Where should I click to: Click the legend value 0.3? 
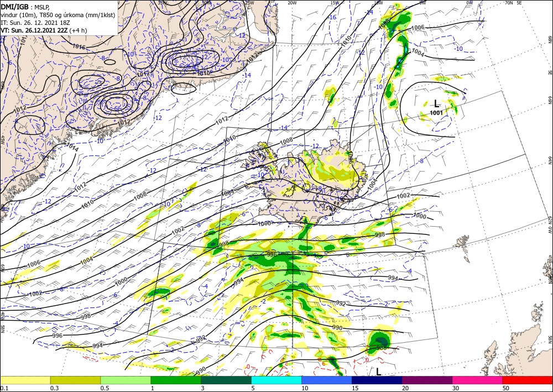pyautogui.click(x=55, y=388)
